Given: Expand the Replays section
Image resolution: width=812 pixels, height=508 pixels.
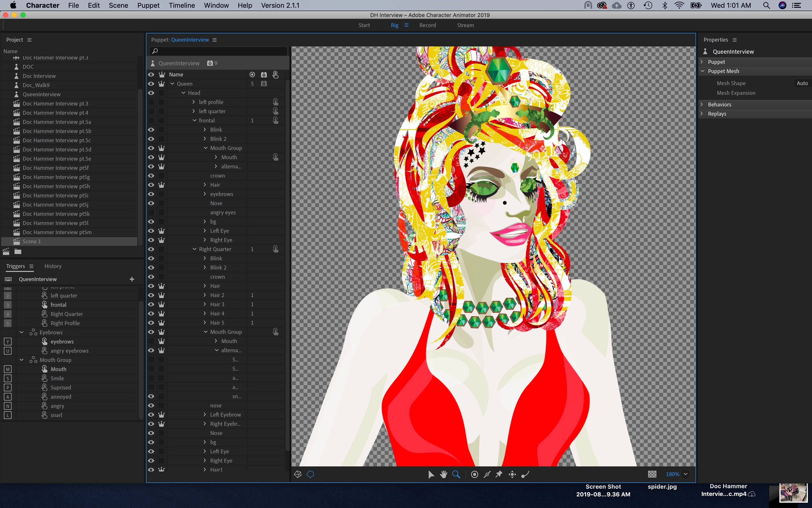Looking at the screenshot, I should coord(702,113).
